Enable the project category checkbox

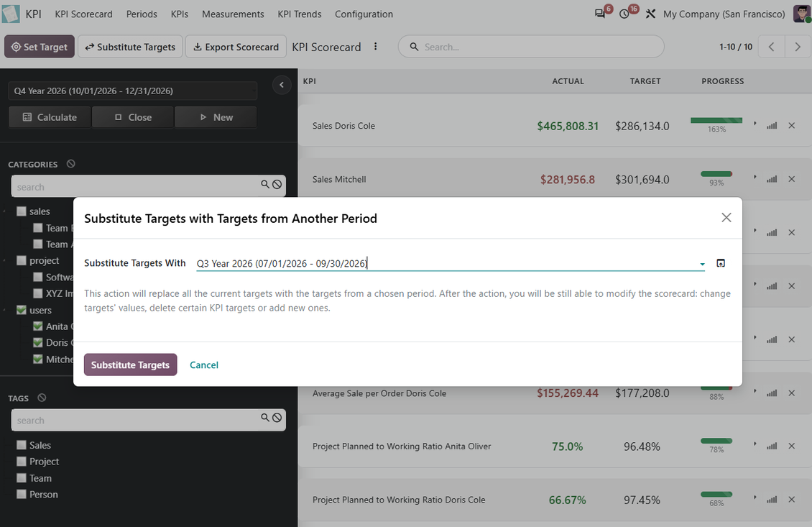(22, 260)
